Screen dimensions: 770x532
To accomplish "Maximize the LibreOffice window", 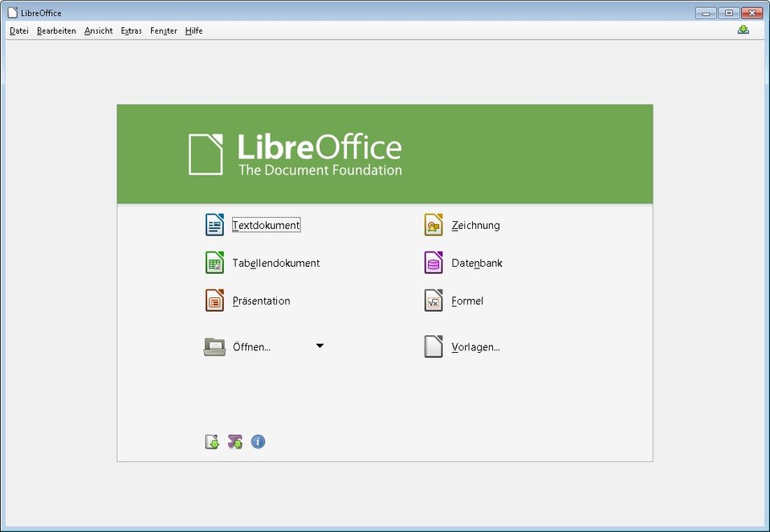I will [729, 14].
